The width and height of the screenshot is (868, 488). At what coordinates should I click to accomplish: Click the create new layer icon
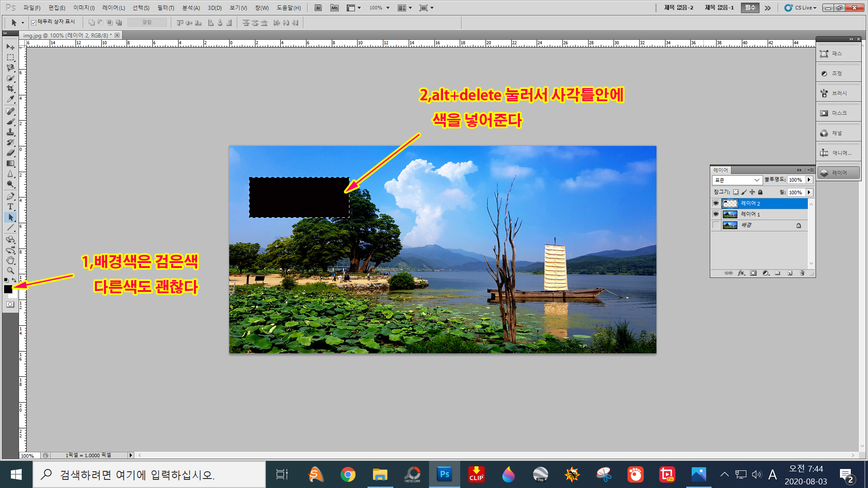click(x=790, y=273)
